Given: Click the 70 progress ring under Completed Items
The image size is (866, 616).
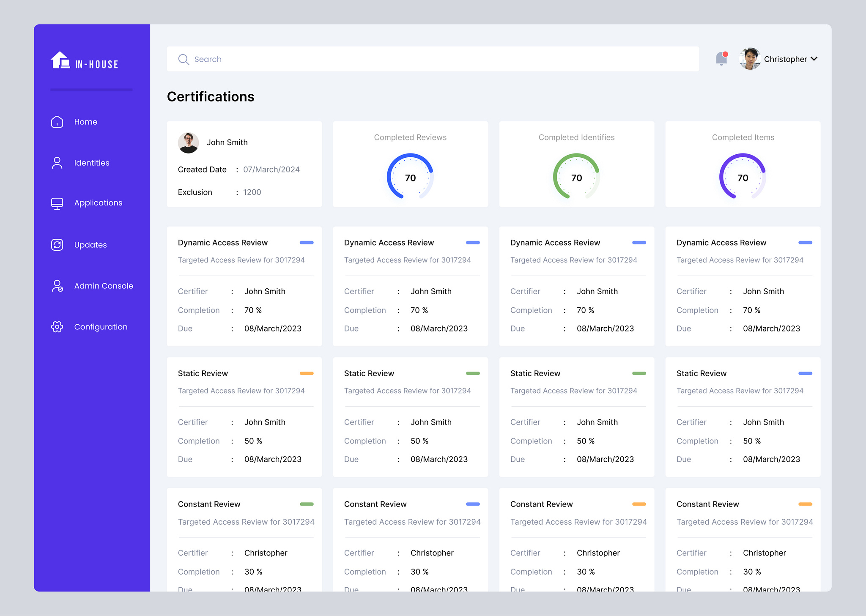Looking at the screenshot, I should click(743, 178).
